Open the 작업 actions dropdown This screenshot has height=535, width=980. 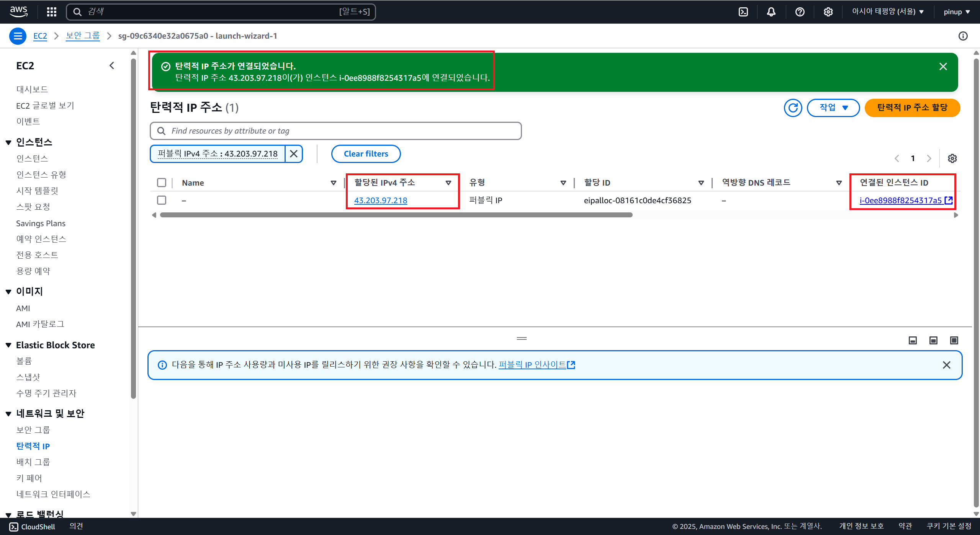click(x=833, y=108)
